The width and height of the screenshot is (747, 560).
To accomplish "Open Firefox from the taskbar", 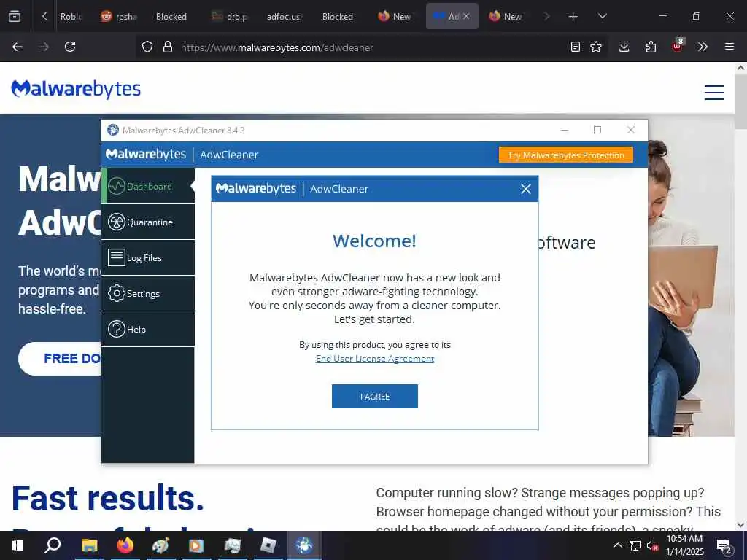I will point(125,545).
